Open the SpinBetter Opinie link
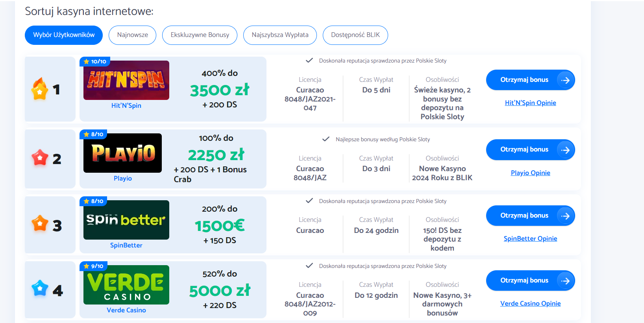This screenshot has height=323, width=644. pos(531,238)
